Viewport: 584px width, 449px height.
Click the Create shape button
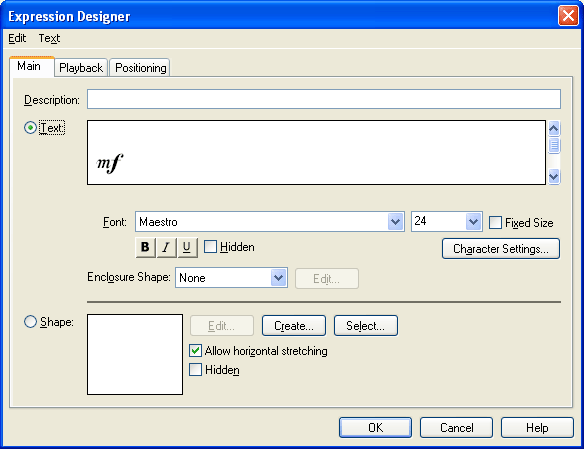pyautogui.click(x=294, y=326)
